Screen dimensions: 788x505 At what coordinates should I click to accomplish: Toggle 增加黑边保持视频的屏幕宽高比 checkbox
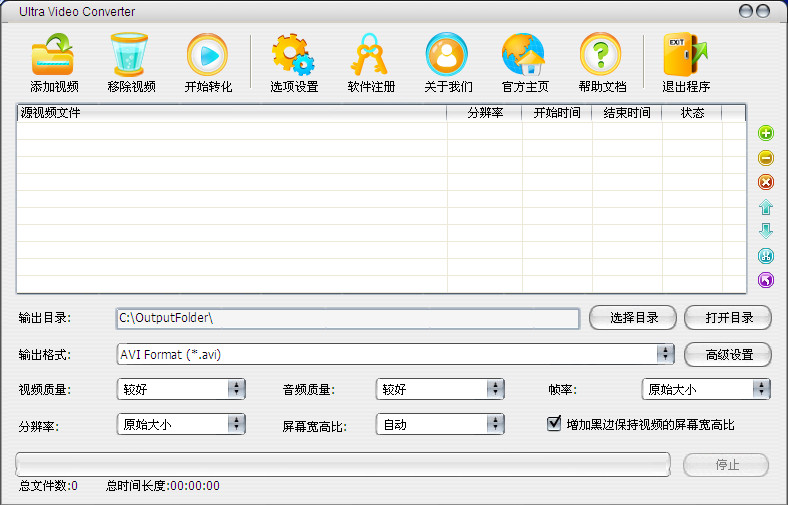(554, 424)
